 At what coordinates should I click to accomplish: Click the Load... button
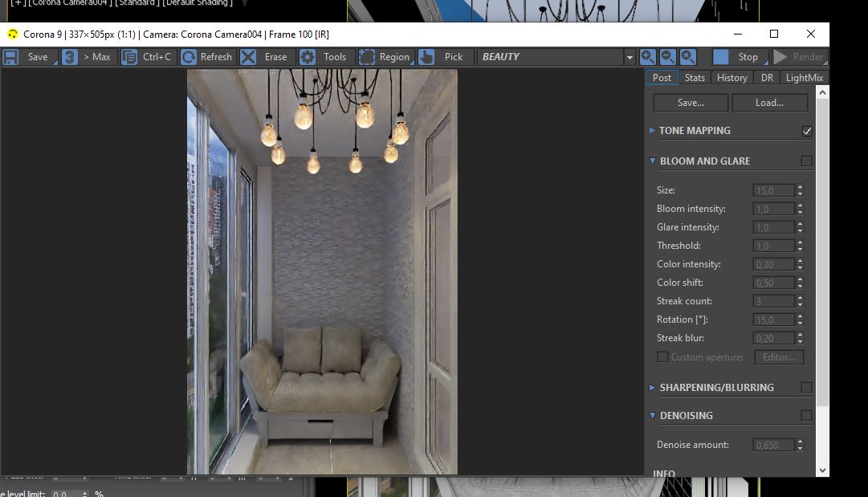(769, 103)
